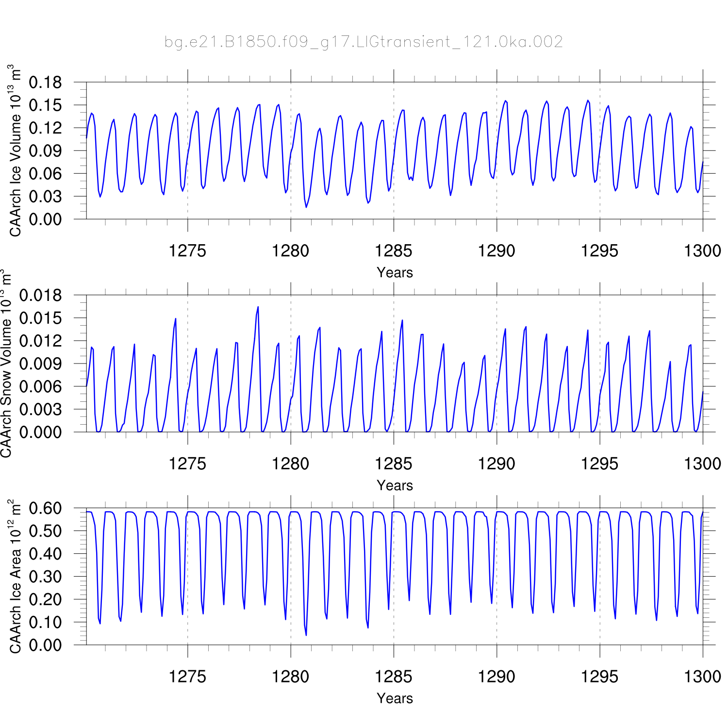Click the plot title text at the top
Screen dimensions: 728x728
pyautogui.click(x=364, y=42)
